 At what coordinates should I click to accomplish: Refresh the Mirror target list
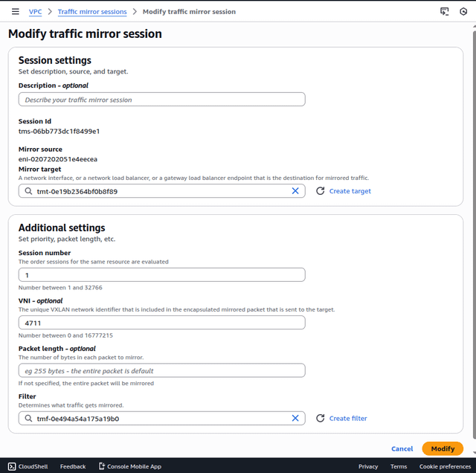[321, 191]
